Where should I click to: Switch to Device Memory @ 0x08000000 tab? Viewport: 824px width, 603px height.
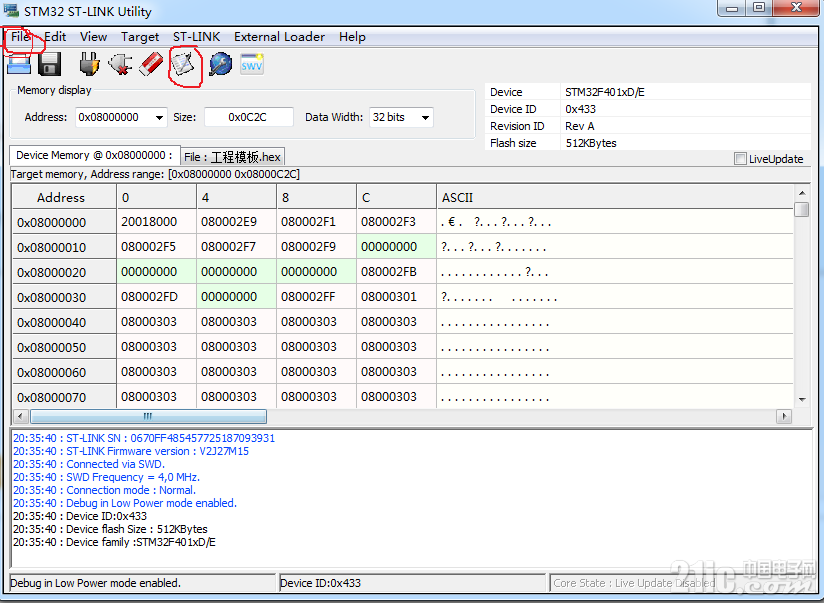pos(95,156)
